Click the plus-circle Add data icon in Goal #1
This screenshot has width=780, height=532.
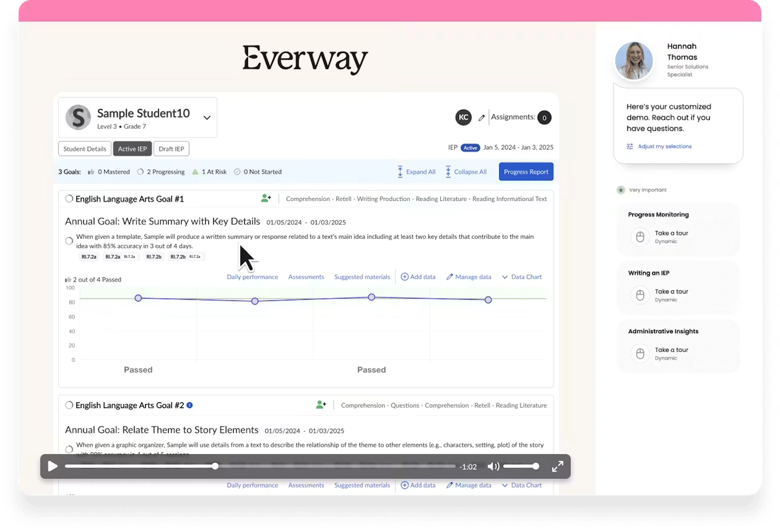[404, 277]
